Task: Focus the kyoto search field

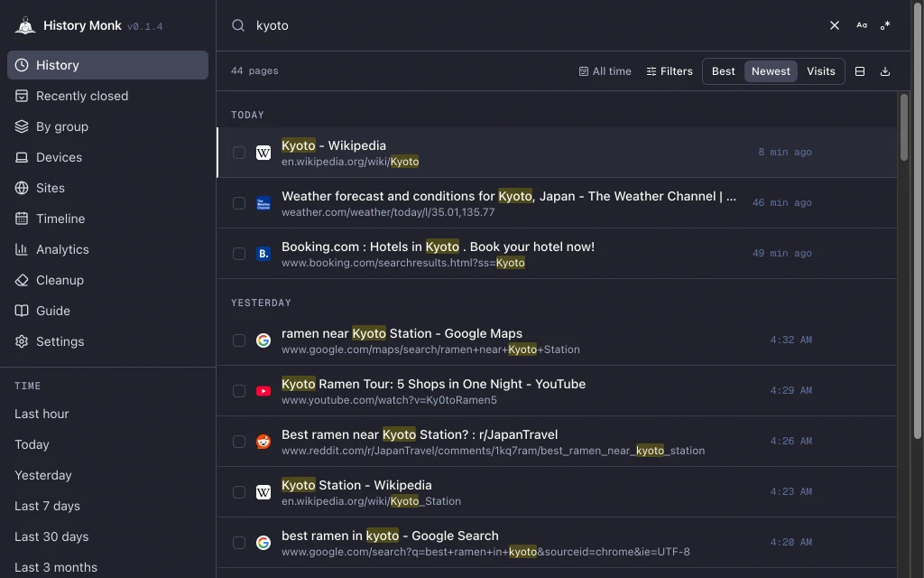Action: tap(536, 25)
